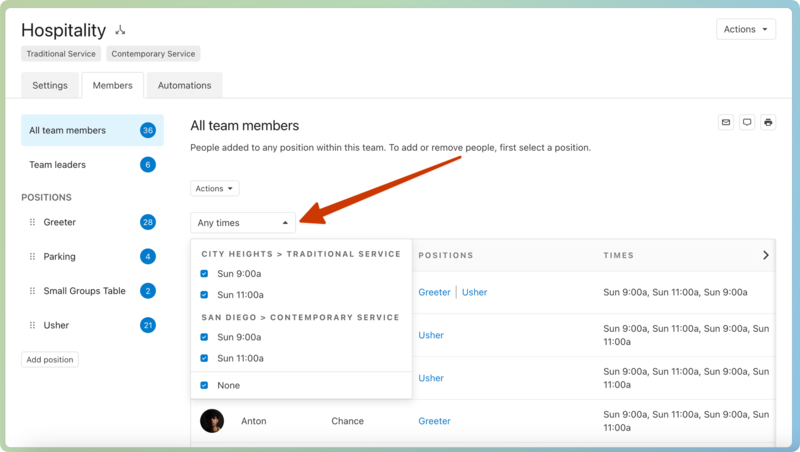Open the Automations tab
This screenshot has width=800, height=452.
(184, 85)
